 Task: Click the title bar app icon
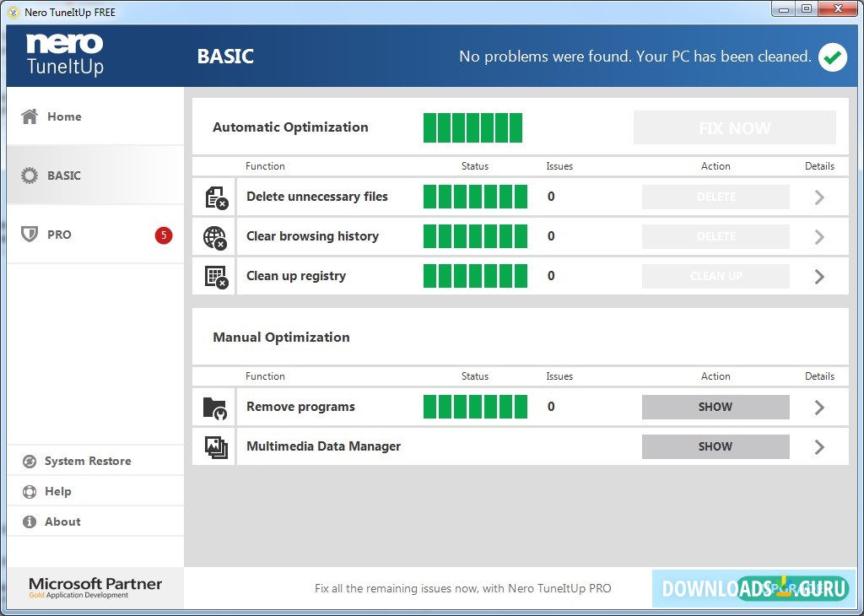point(13,12)
